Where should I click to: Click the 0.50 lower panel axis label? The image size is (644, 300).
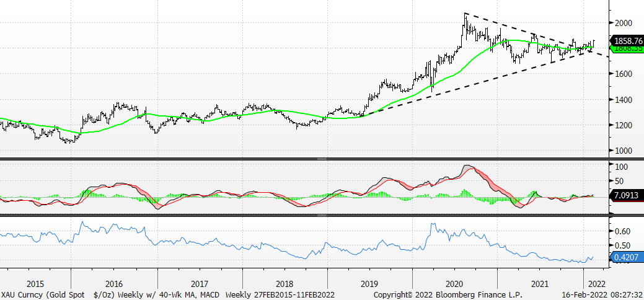pos(623,245)
